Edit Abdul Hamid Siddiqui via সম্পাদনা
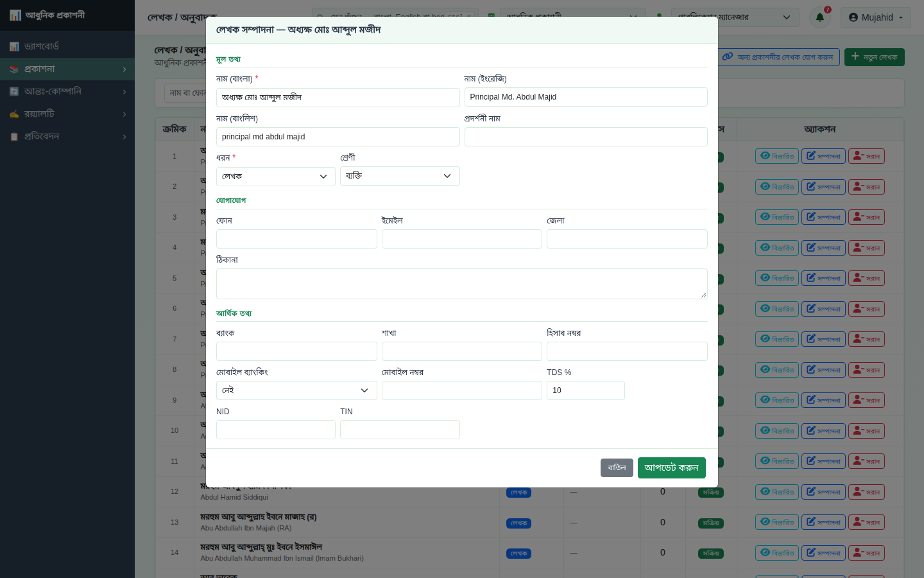924x578 pixels. (x=824, y=492)
